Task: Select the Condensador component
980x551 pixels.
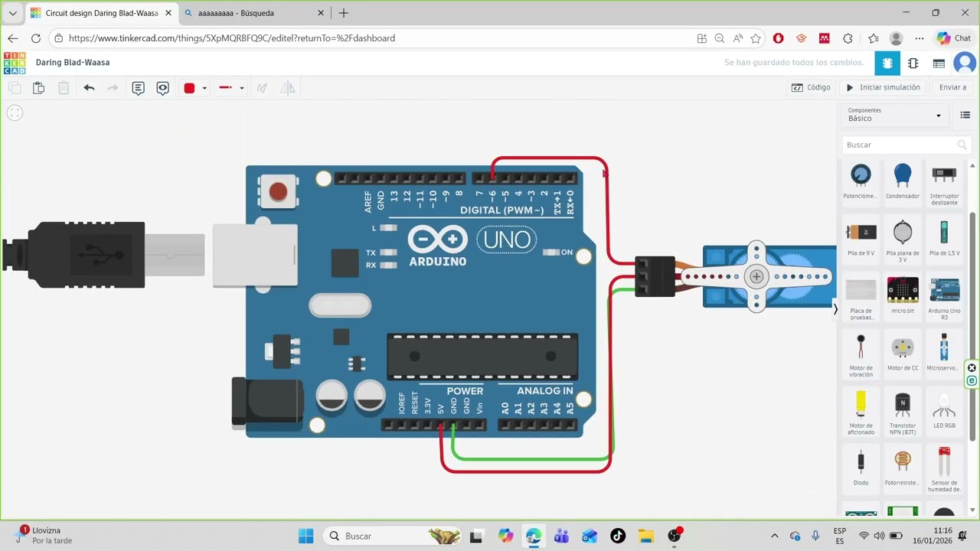Action: 903,183
